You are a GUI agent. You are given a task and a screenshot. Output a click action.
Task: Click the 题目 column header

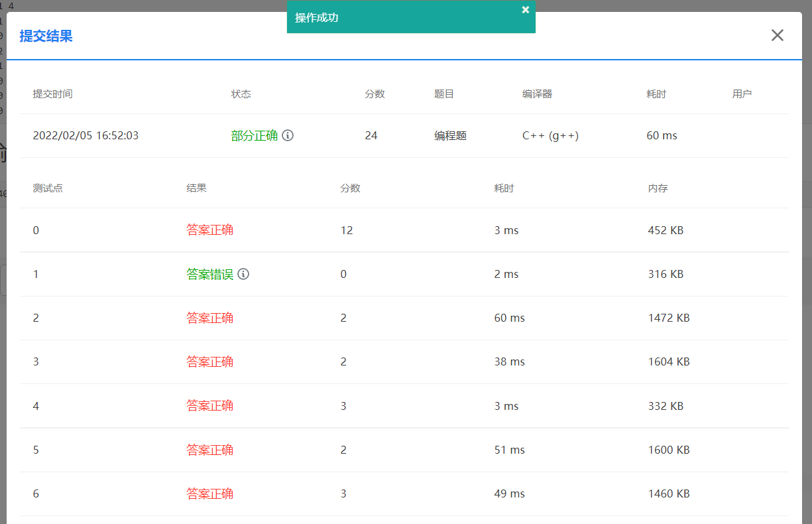[444, 94]
